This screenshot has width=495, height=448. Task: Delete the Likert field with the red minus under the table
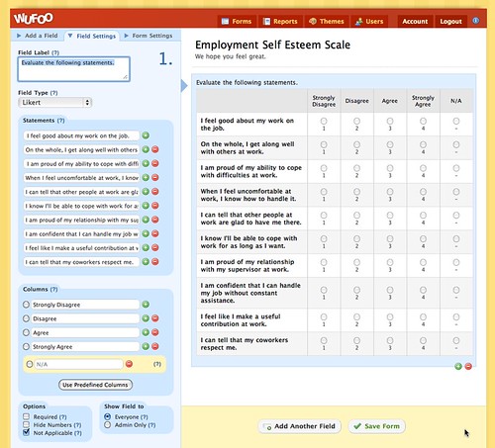468,366
